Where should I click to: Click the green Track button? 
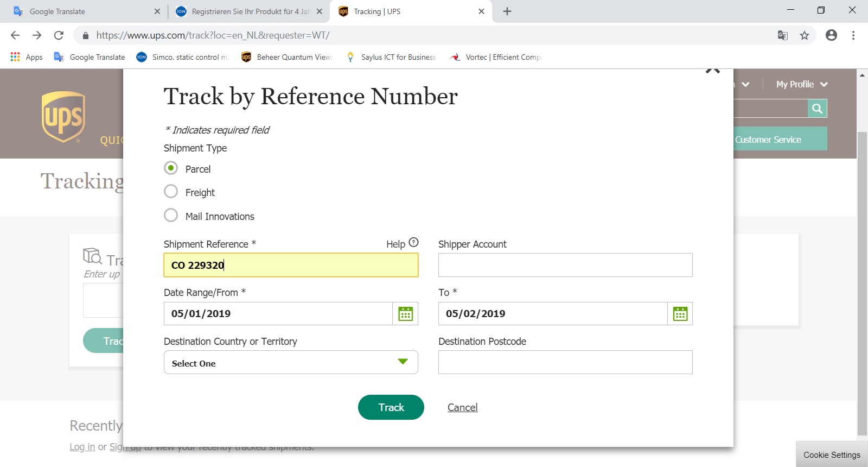click(391, 407)
